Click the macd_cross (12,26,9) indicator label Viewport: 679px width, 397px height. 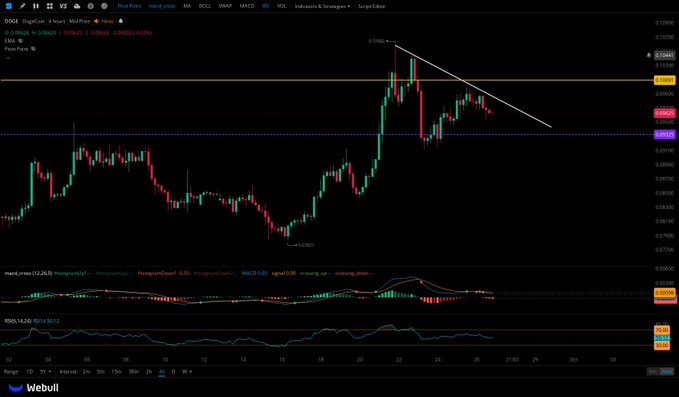[x=28, y=273]
